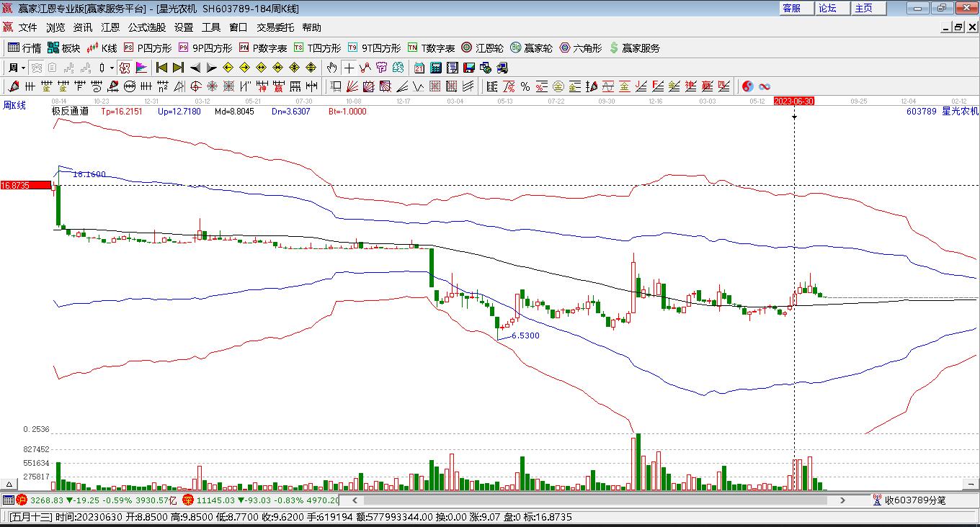Click the 极反通道 indicator name

[71, 112]
